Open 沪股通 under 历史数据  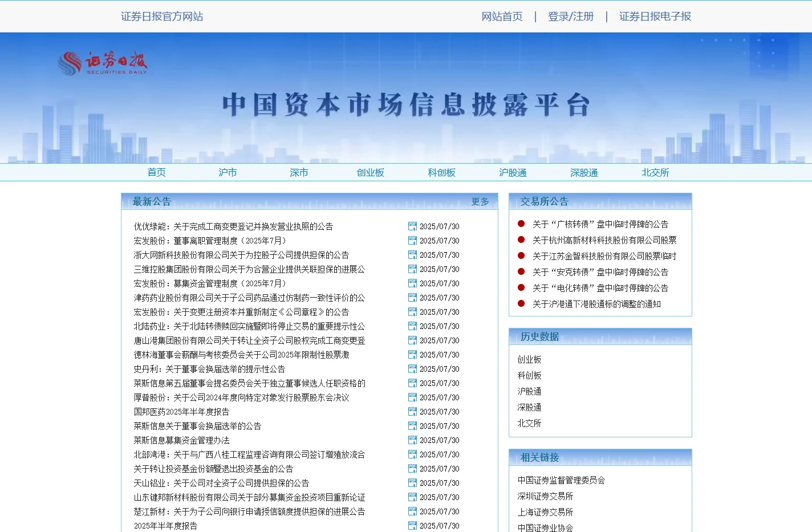(x=529, y=391)
